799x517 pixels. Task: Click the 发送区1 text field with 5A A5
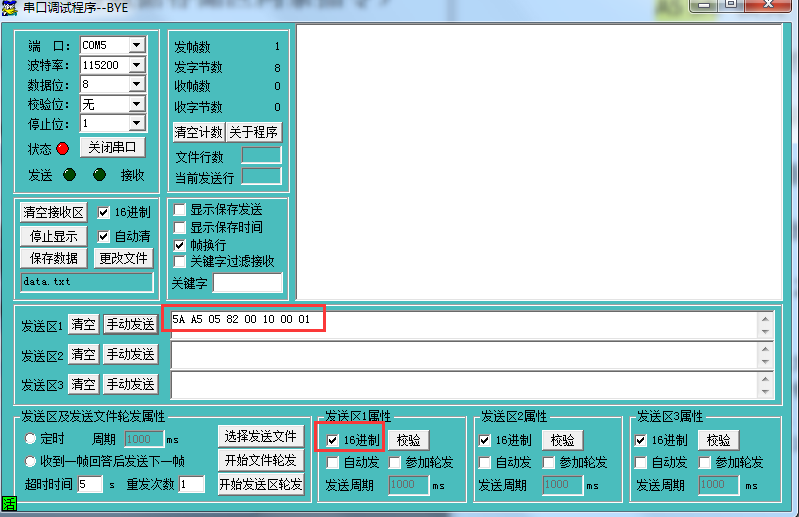[x=464, y=324]
